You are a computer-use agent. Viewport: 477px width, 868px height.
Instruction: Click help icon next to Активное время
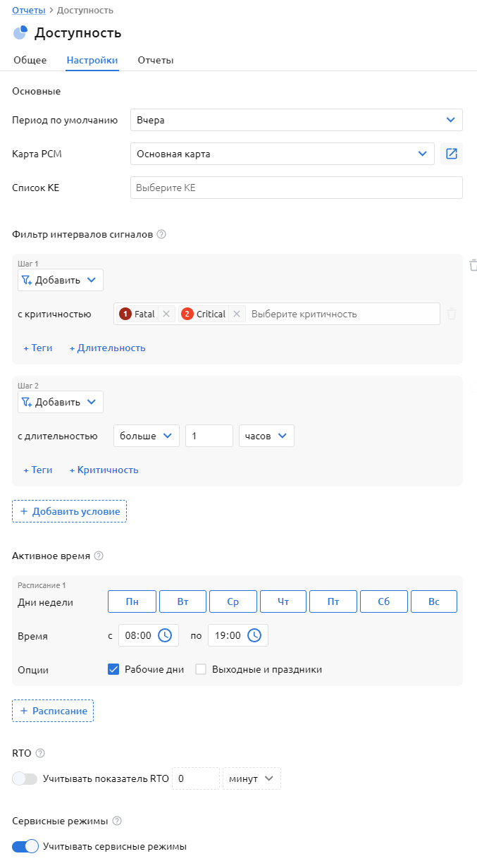(99, 556)
